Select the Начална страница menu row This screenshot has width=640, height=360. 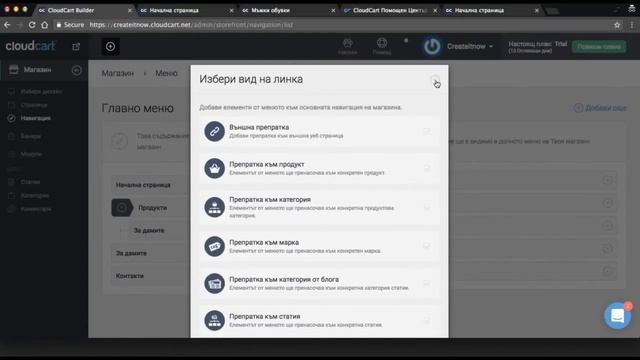150,185
